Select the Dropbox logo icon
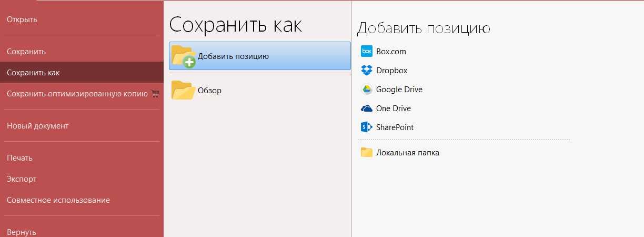This screenshot has width=644, height=237. pos(367,71)
